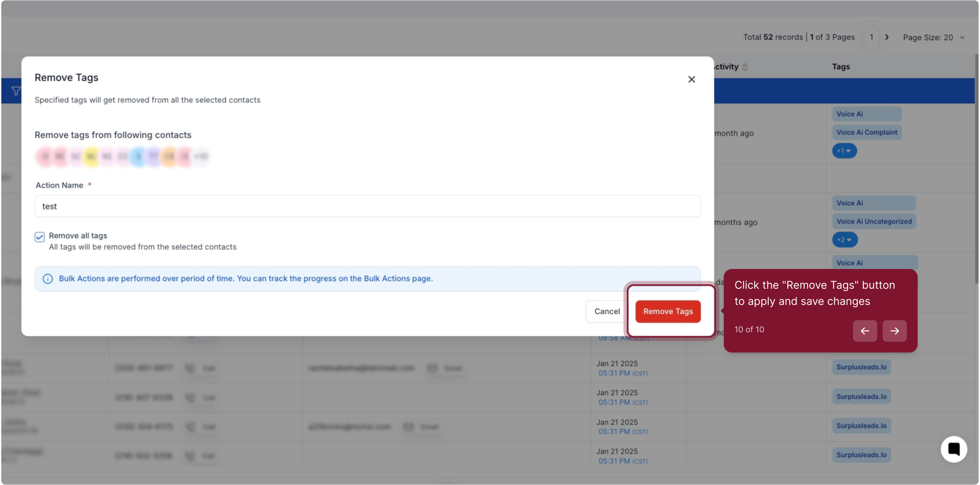
Task: Expand the +1 tags dropdown
Action: pos(844,151)
